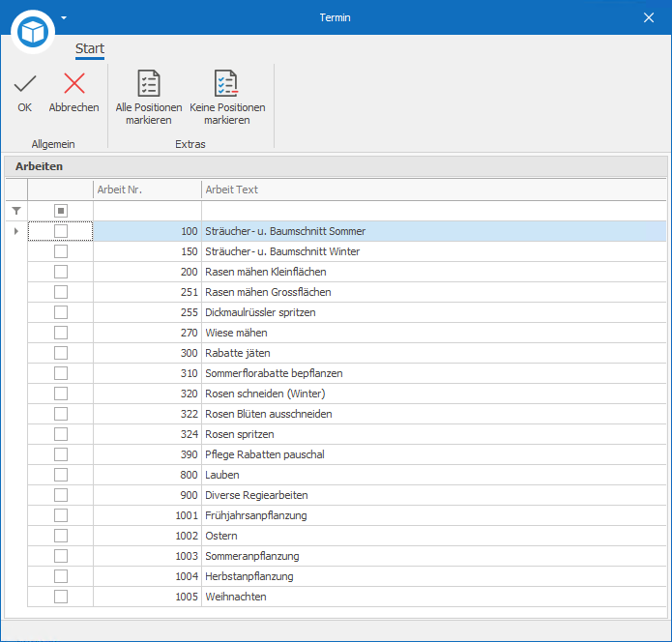Select 'Rosen spritzen' text cell
This screenshot has height=642, width=672.
click(434, 434)
